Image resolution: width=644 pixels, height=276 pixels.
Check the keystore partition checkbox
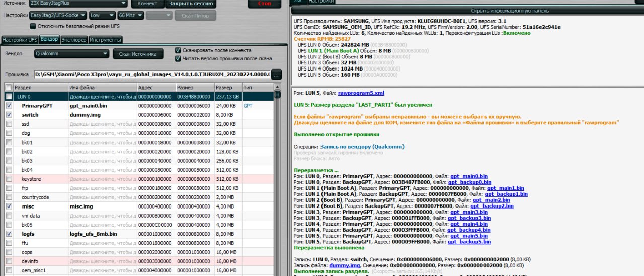pyautogui.click(x=9, y=179)
